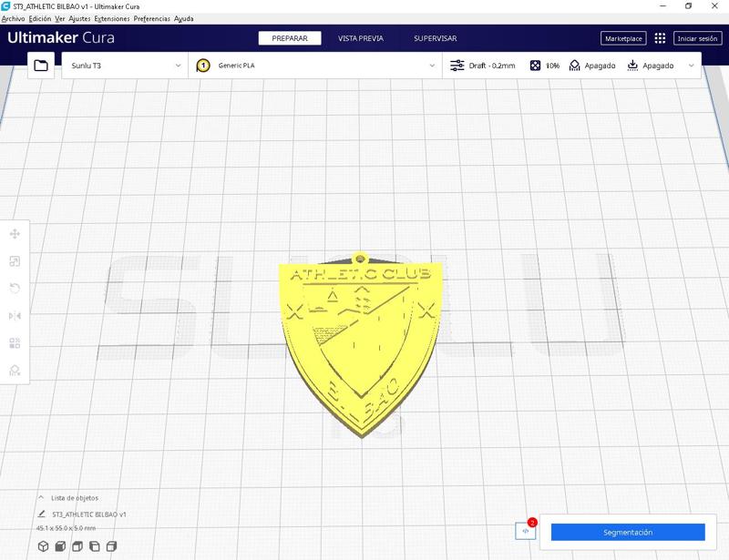Click the Cura logo in title bar
Image resolution: width=729 pixels, height=560 pixels.
(x=5, y=6)
